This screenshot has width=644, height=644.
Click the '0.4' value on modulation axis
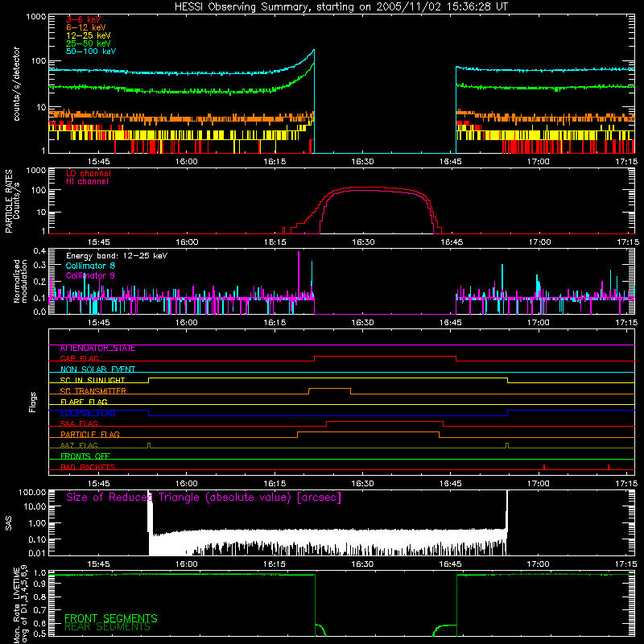click(39, 251)
